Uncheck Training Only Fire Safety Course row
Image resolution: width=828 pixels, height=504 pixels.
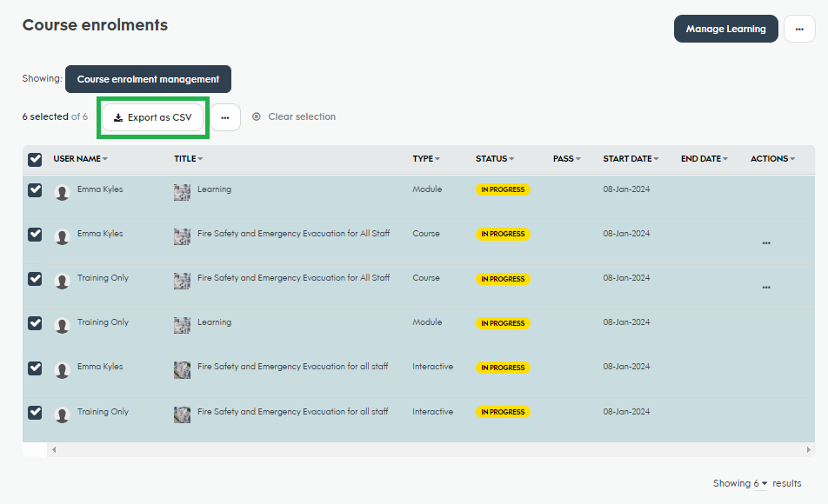click(35, 279)
